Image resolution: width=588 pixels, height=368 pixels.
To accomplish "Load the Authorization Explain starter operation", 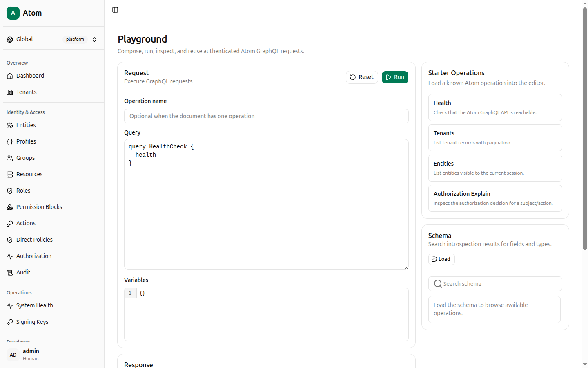I will 495,198.
